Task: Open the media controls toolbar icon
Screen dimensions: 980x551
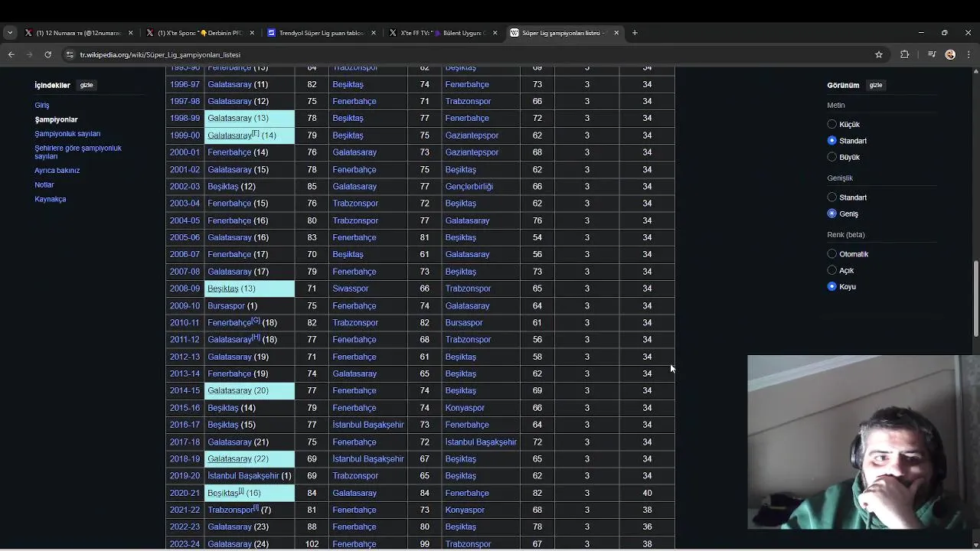Action: point(932,54)
